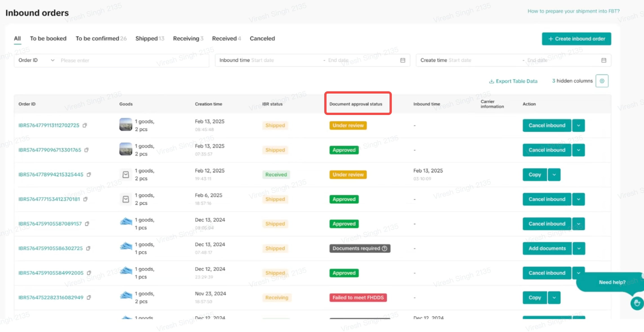Switch to the Shipped tab
The width and height of the screenshot is (644, 332).
(x=149, y=39)
